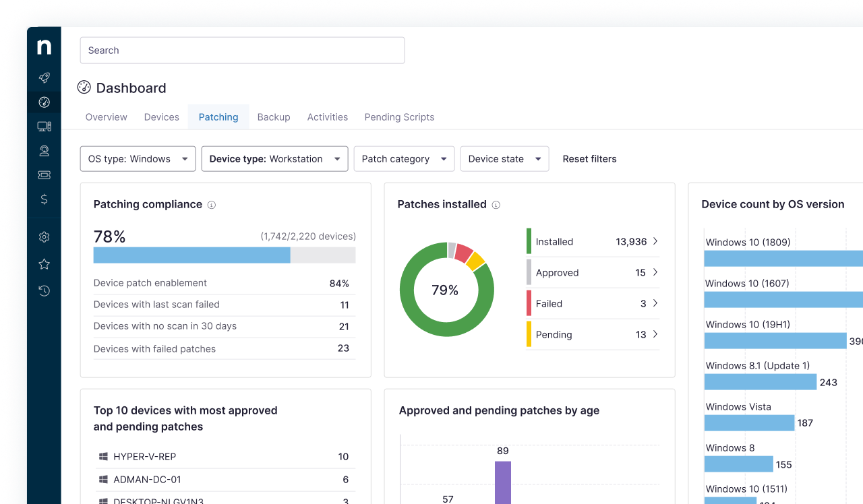
Task: Open recent history via the clock icon
Action: tap(44, 290)
